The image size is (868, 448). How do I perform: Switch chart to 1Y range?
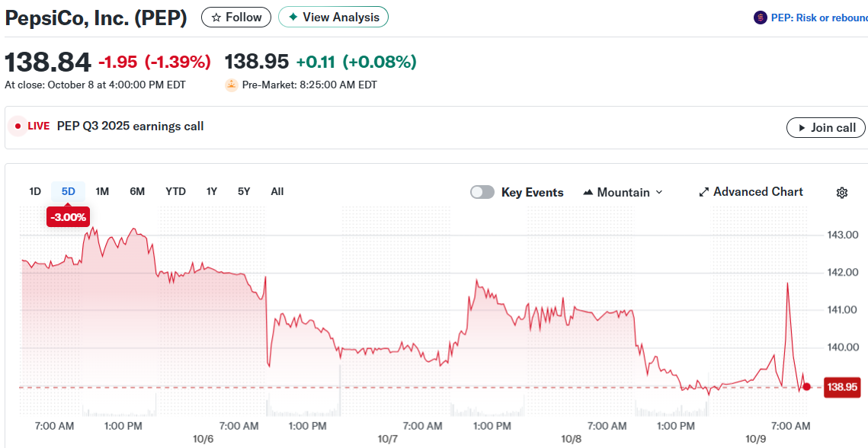212,191
